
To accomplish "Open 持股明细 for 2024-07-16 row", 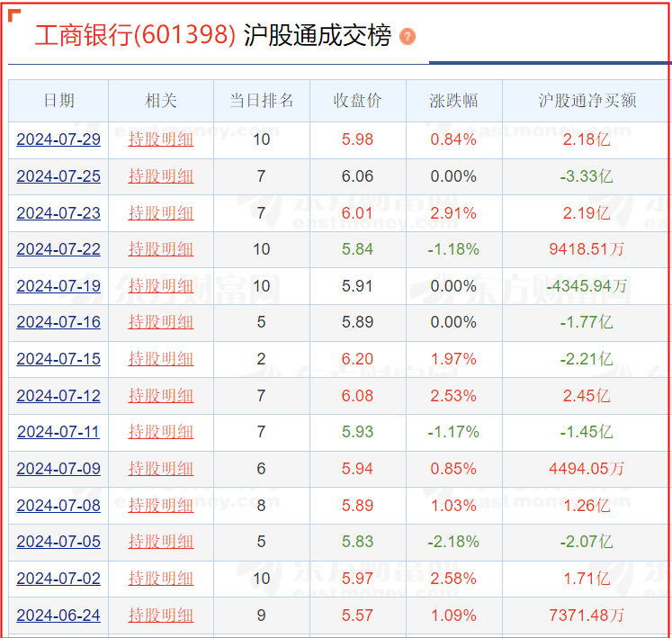I will (161, 322).
